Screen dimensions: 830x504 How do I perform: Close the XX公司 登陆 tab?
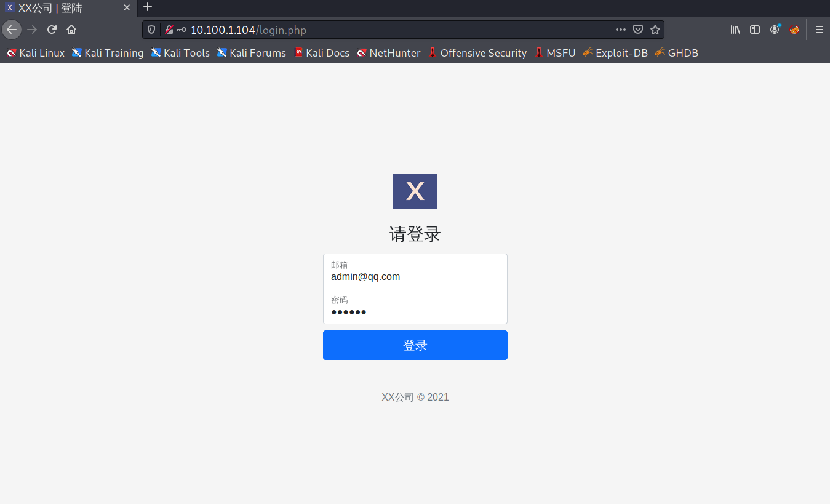click(x=127, y=8)
